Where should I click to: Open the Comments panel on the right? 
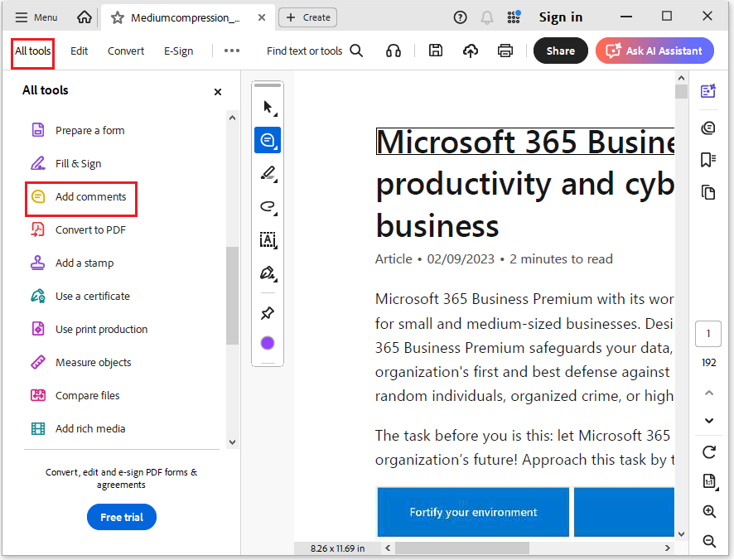tap(708, 128)
